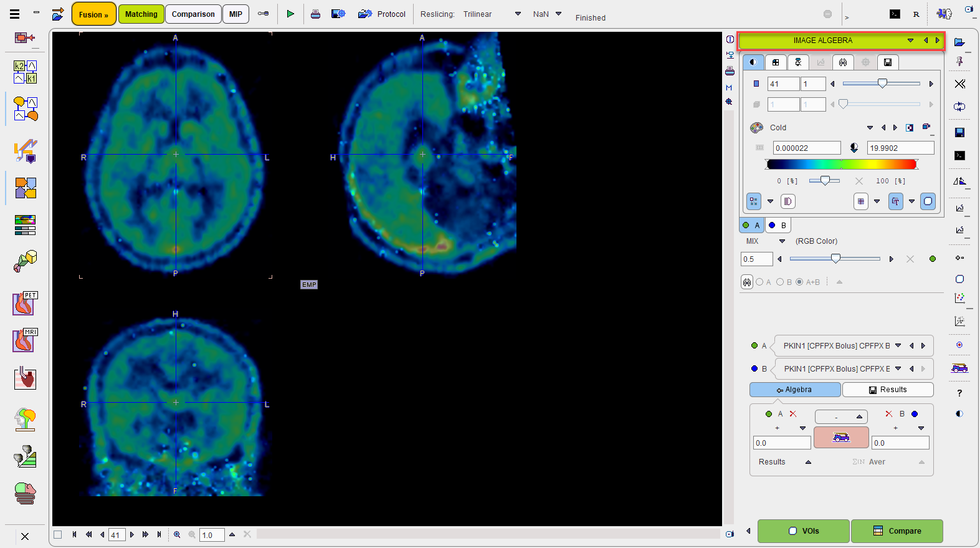
Task: Open the algebra operator dropdown showing minus
Action: (841, 416)
